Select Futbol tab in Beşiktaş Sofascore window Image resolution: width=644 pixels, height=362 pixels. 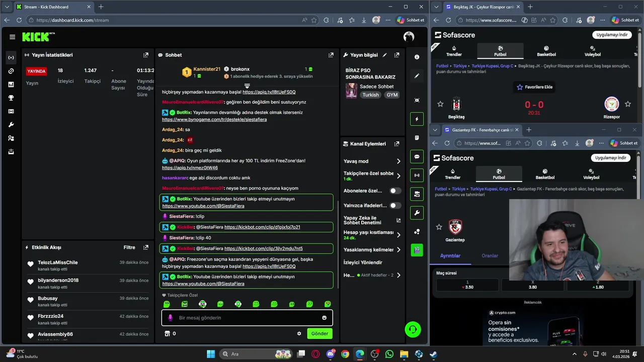(x=500, y=51)
